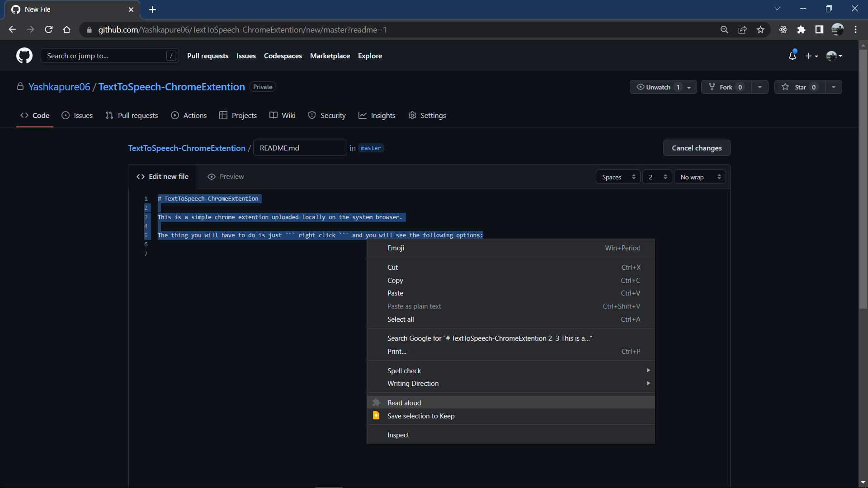Click the page vertical scrollbar
The width and height of the screenshot is (868, 488).
point(863,181)
